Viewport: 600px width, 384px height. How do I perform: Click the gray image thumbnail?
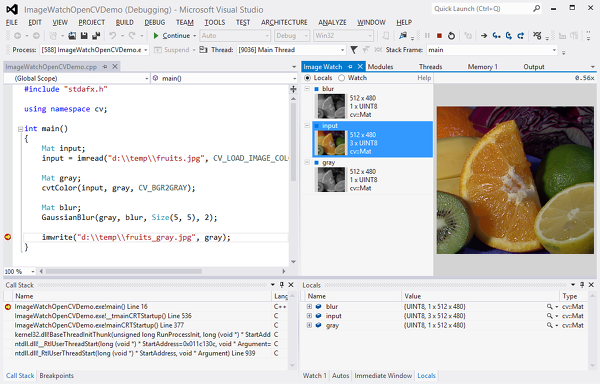coord(330,180)
